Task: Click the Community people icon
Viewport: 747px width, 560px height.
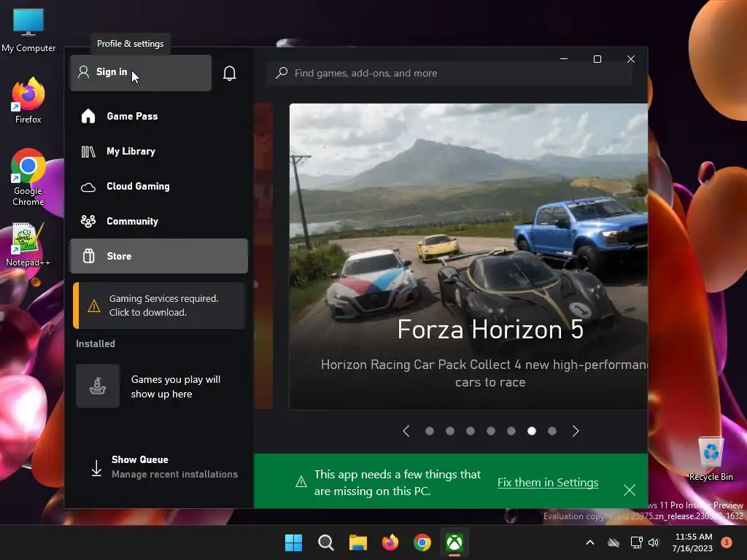Action: pyautogui.click(x=88, y=221)
